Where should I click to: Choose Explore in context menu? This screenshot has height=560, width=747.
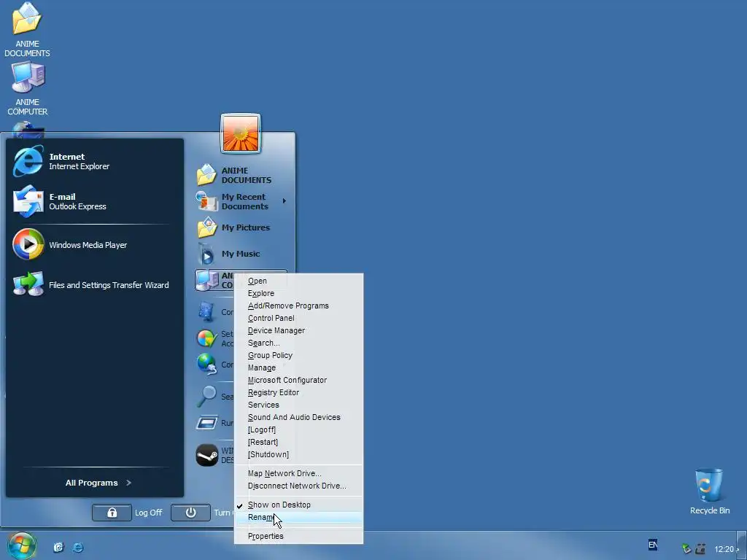pos(298,293)
